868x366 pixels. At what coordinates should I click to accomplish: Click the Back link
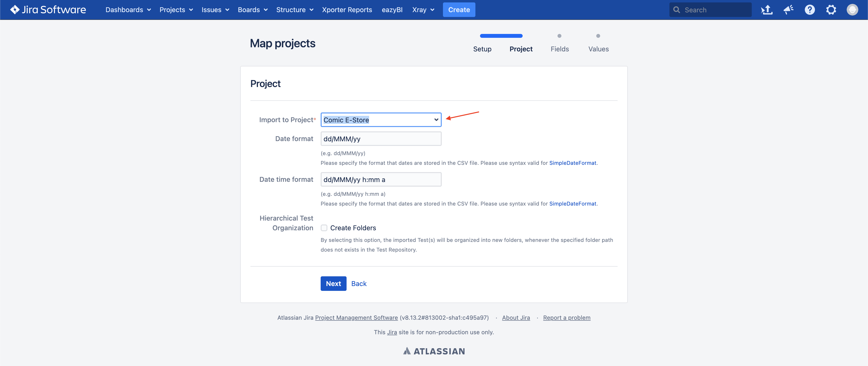tap(358, 284)
